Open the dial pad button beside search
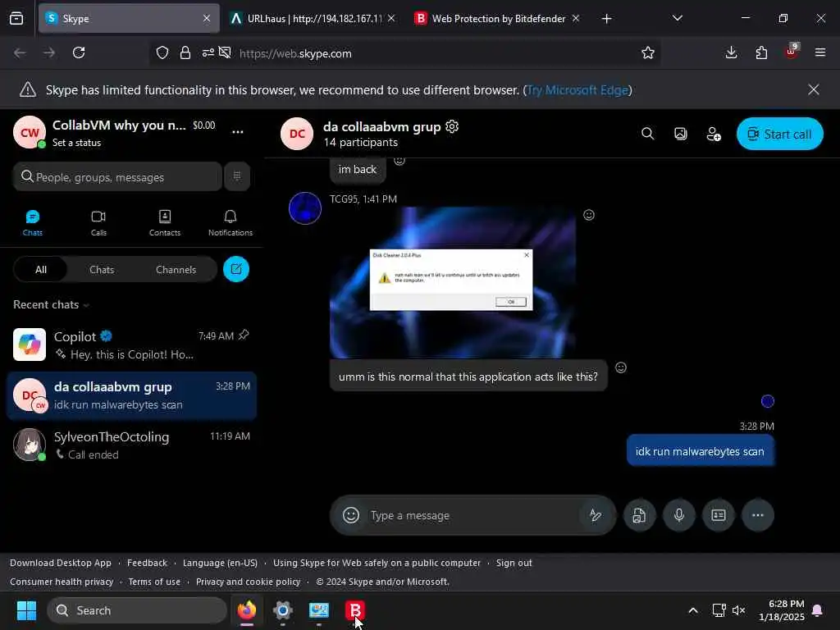The image size is (840, 630). (x=237, y=176)
